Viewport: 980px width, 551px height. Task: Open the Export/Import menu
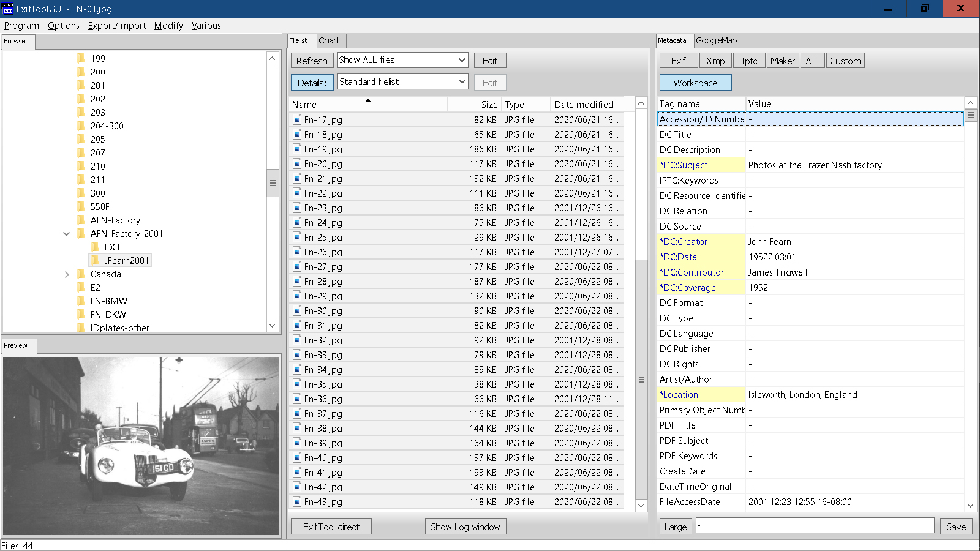pos(116,26)
